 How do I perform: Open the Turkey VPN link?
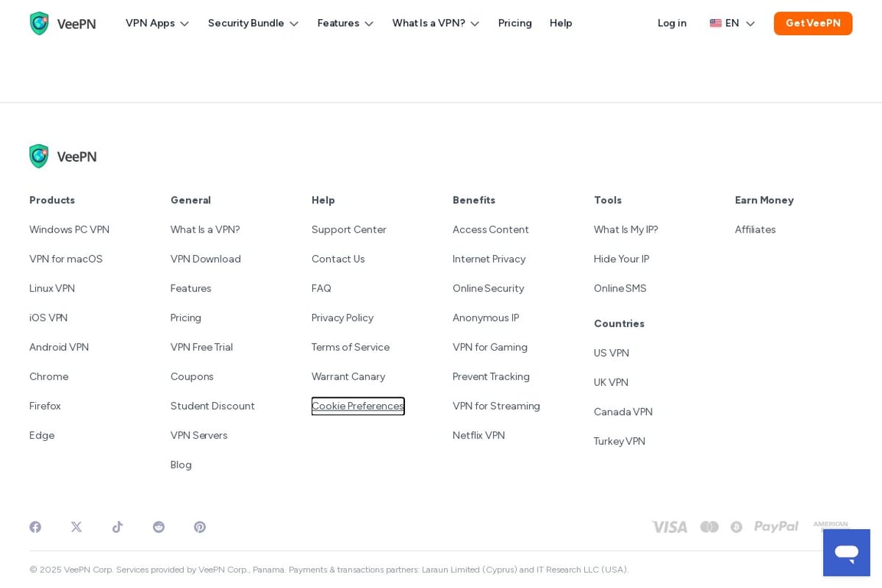(619, 441)
